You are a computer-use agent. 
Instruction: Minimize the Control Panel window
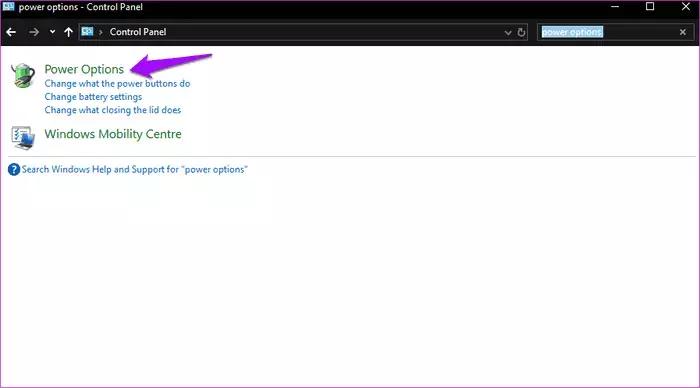[615, 7]
